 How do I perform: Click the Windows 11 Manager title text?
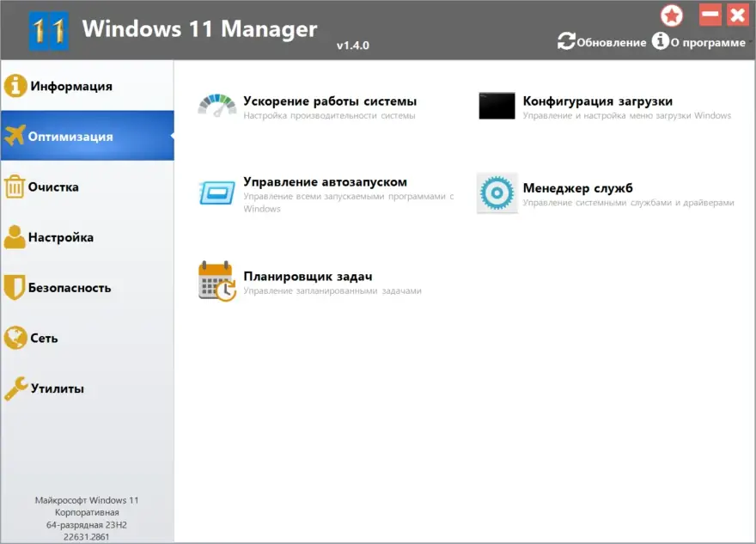[x=199, y=29]
